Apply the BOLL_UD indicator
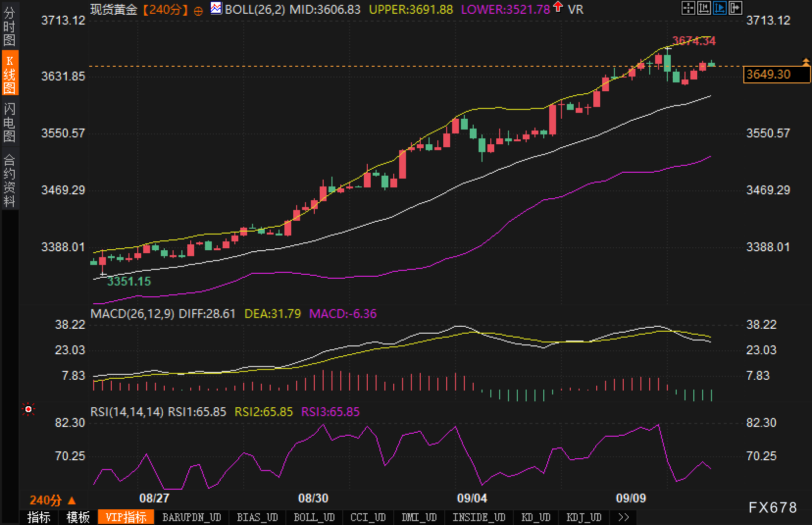 (x=314, y=518)
